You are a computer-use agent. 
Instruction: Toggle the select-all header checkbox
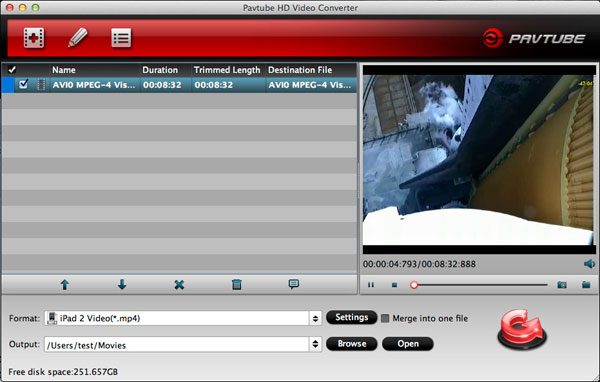point(12,70)
